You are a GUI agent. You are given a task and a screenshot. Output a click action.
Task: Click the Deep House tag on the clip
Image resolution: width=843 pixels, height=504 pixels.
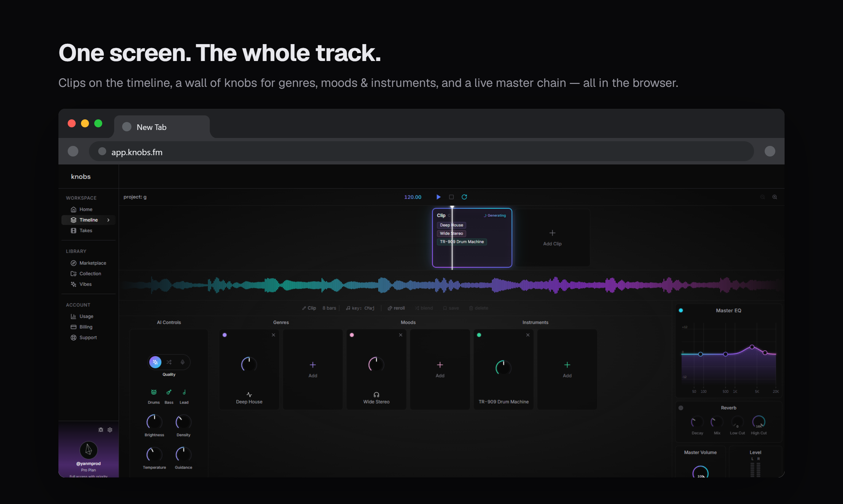click(451, 225)
